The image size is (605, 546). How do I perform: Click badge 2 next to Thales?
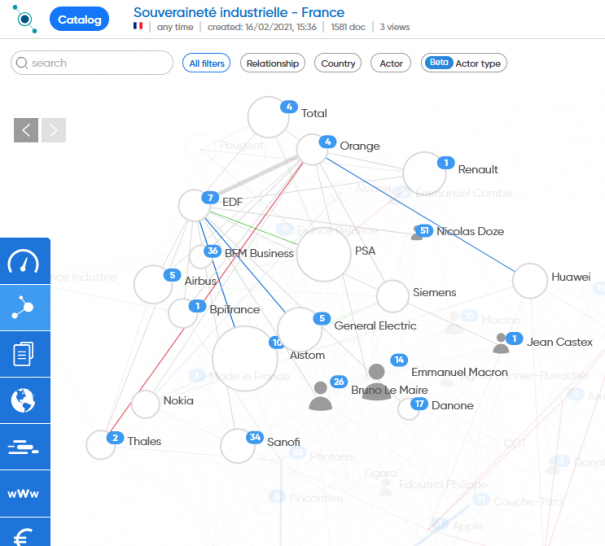115,438
